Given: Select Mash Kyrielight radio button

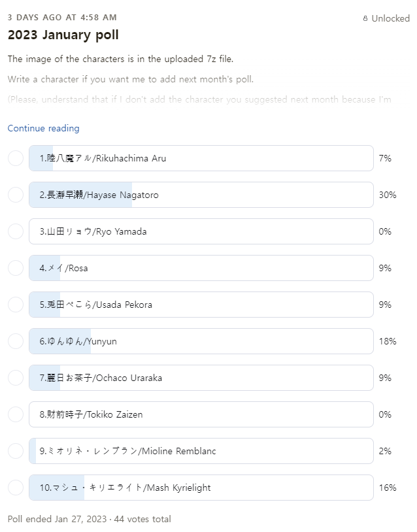Looking at the screenshot, I should 16,488.
